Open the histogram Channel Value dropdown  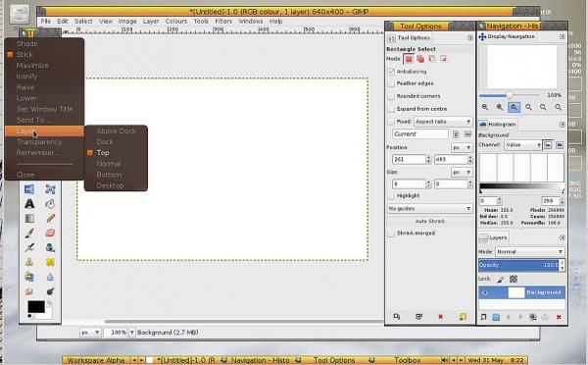(x=522, y=145)
